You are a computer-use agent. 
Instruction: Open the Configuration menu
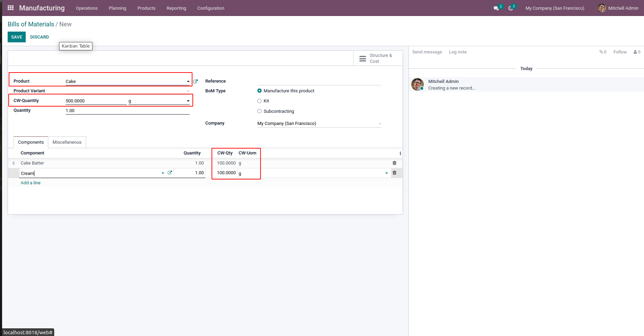pos(210,8)
